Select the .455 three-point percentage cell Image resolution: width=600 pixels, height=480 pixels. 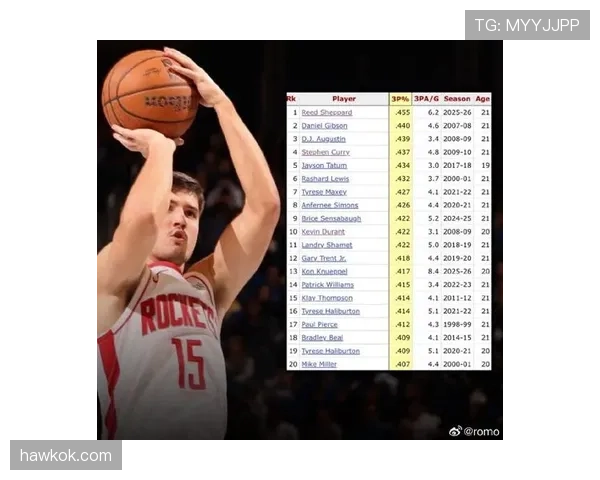[x=403, y=113]
